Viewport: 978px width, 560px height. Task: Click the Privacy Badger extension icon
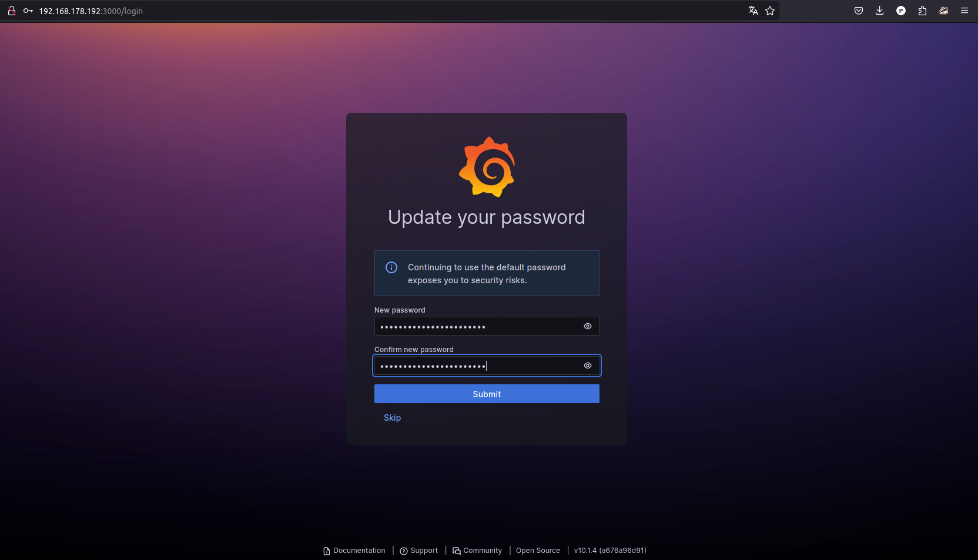(x=943, y=11)
